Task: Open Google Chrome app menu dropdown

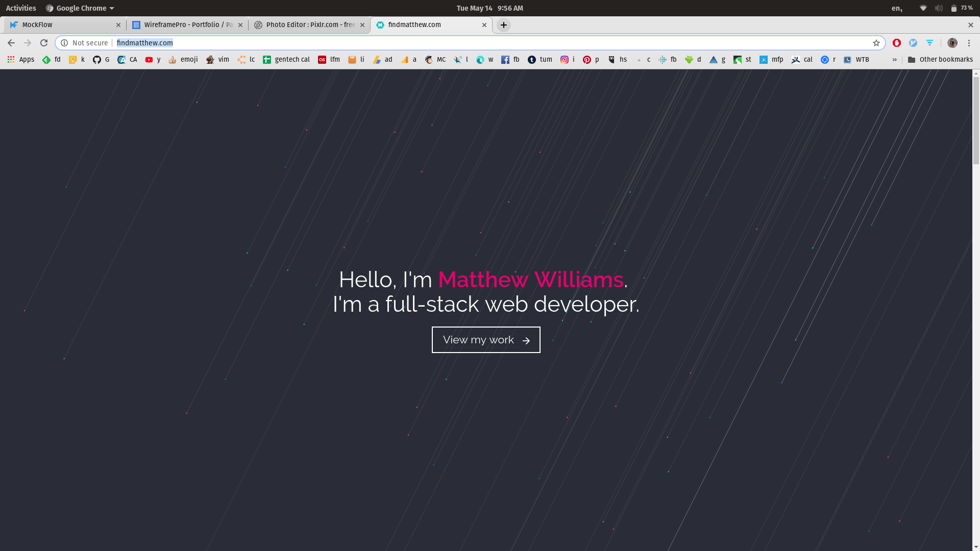Action: coord(80,8)
